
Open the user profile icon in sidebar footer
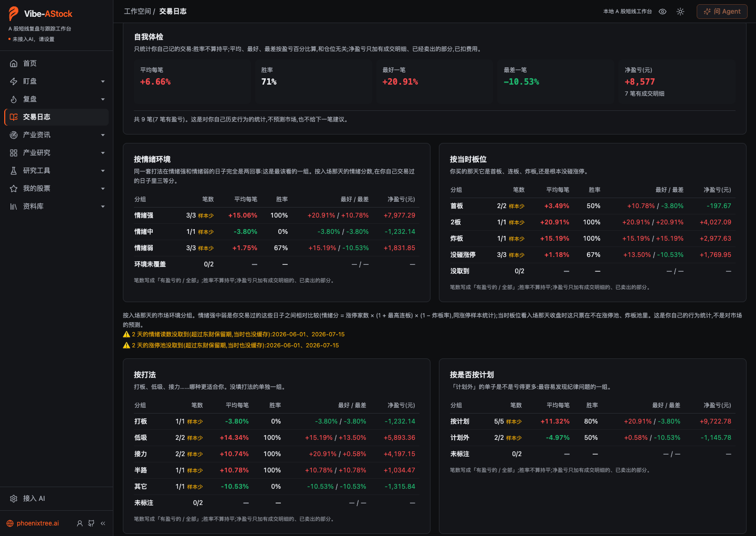click(x=80, y=523)
